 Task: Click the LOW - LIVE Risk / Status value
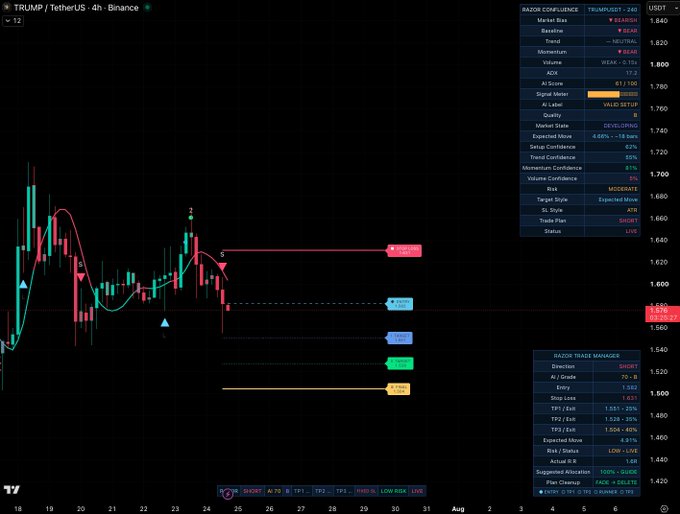pyautogui.click(x=623, y=451)
